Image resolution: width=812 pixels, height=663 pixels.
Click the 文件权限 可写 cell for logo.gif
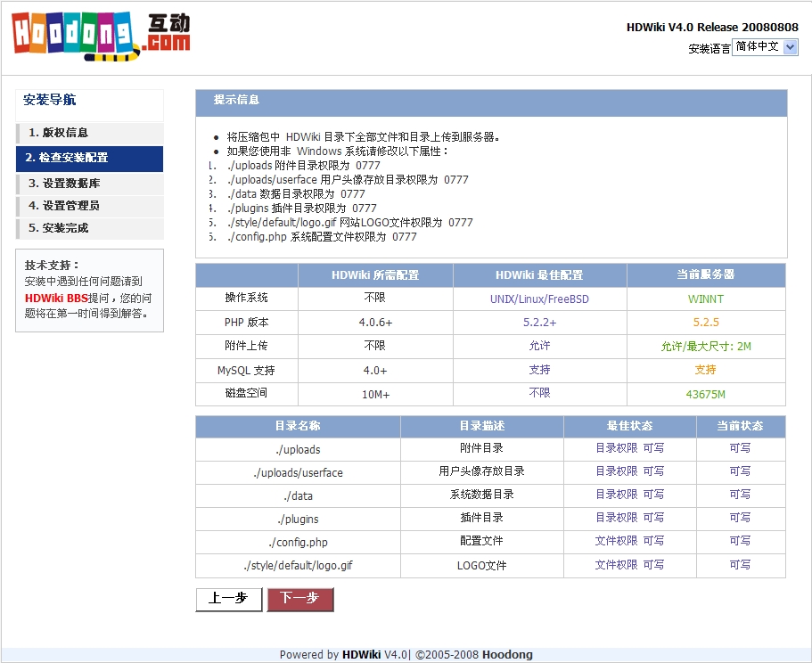(629, 565)
